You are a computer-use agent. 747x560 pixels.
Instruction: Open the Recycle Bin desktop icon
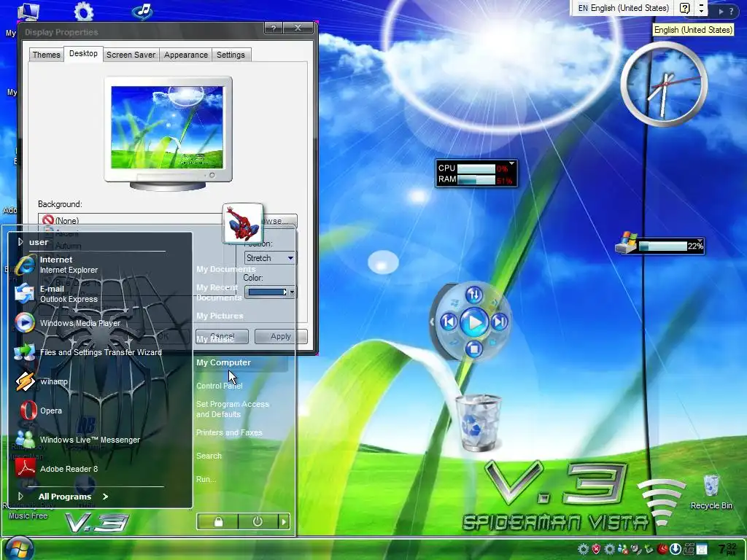(711, 491)
